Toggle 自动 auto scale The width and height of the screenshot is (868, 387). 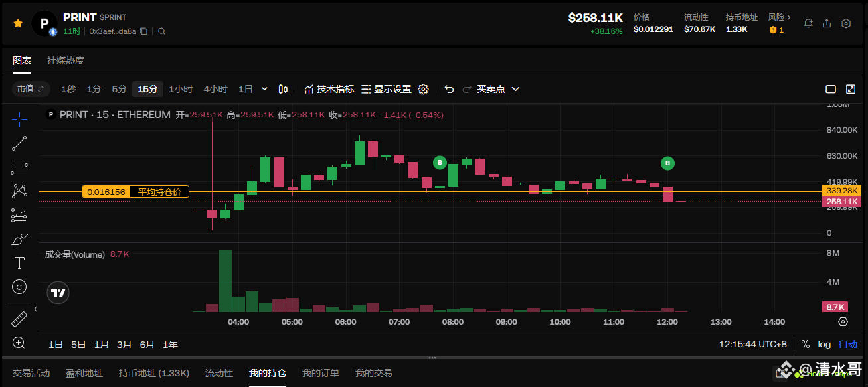click(848, 345)
